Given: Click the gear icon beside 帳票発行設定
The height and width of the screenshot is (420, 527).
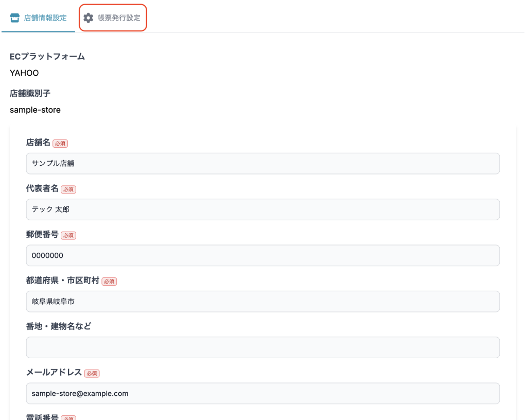Looking at the screenshot, I should coord(89,18).
